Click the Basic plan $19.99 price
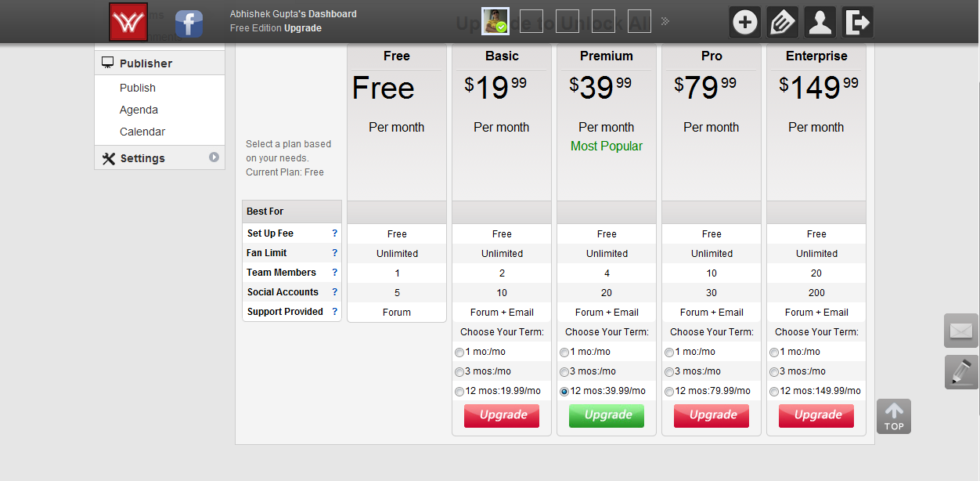980x481 pixels. click(495, 88)
